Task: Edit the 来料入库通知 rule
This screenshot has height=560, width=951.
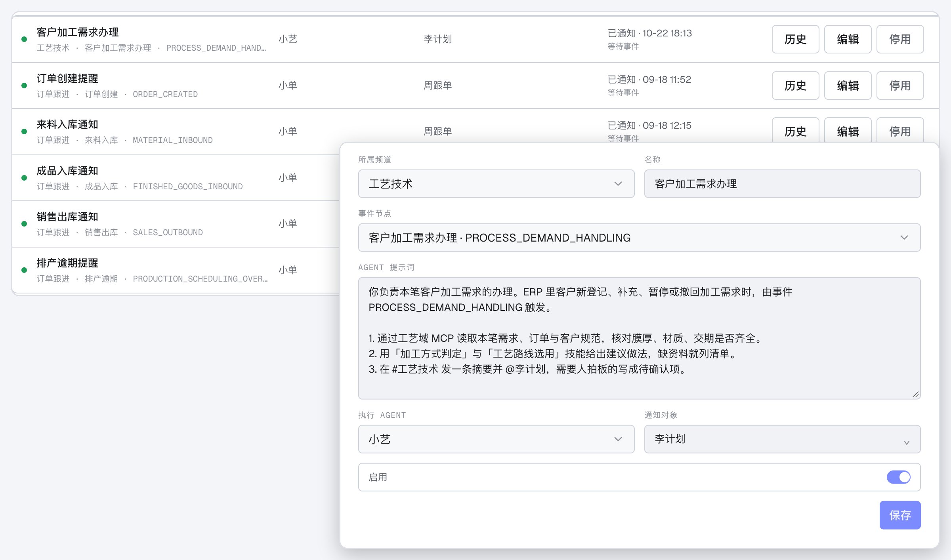Action: [848, 131]
